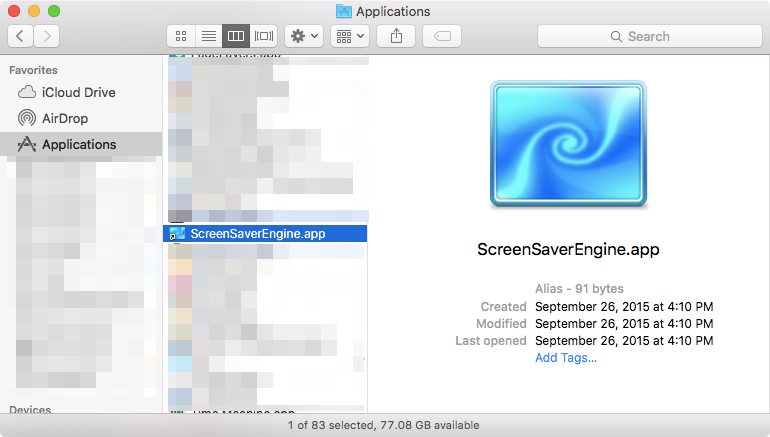Click ScreenSaverEngine.app name in preview pane
This screenshot has height=437, width=770.
568,249
